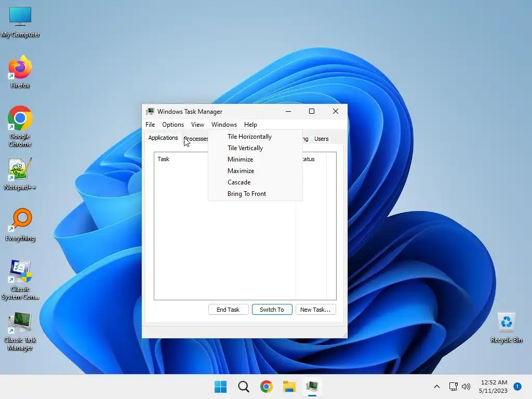
Task: Select the Classic Task Manager desktop shortcut
Action: pos(20,331)
